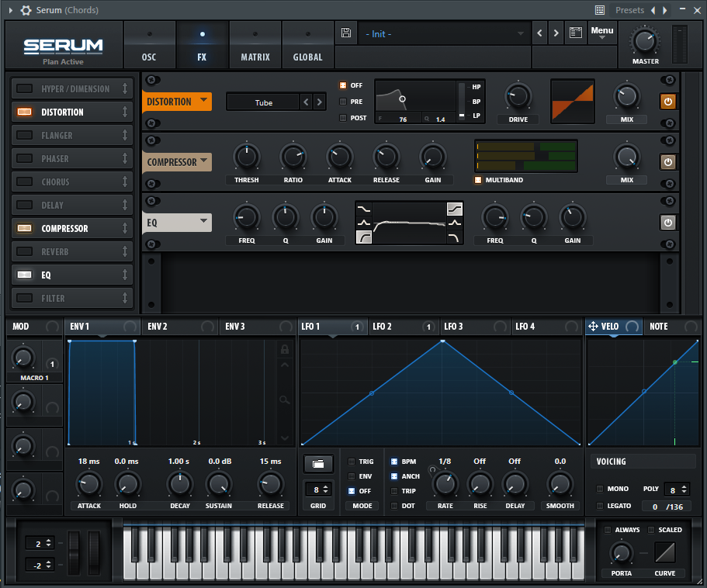Viewport: 707px width, 588px height.
Task: Select the EQ high-pass shape icon
Action: pyautogui.click(x=363, y=237)
